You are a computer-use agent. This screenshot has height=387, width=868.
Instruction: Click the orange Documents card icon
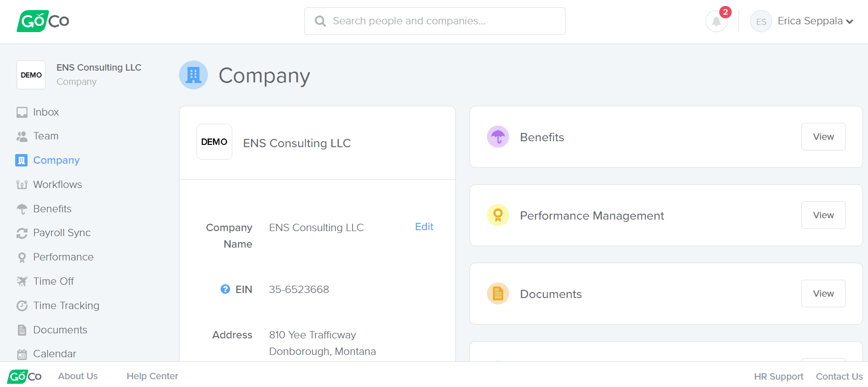[498, 293]
